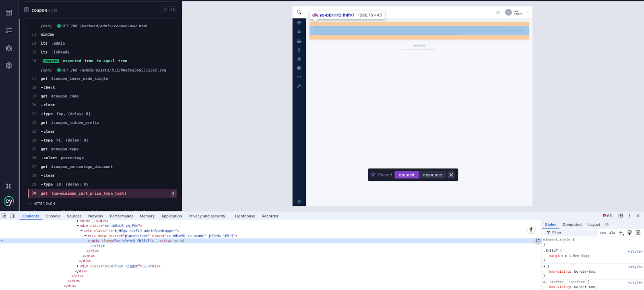The width and height of the screenshot is (644, 290).
Task: Open Cypress Settings gear in sidebar
Action: pyautogui.click(x=9, y=66)
